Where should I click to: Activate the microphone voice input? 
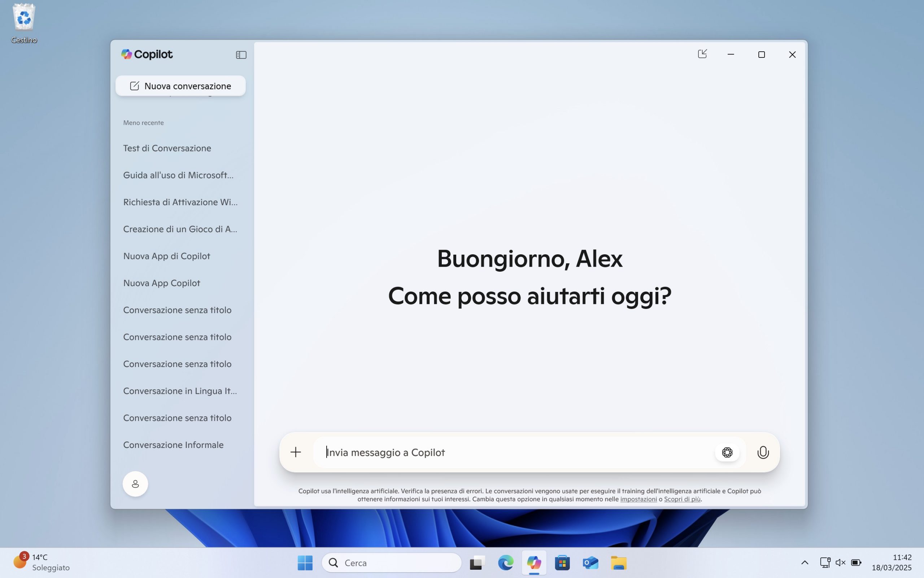coord(763,452)
